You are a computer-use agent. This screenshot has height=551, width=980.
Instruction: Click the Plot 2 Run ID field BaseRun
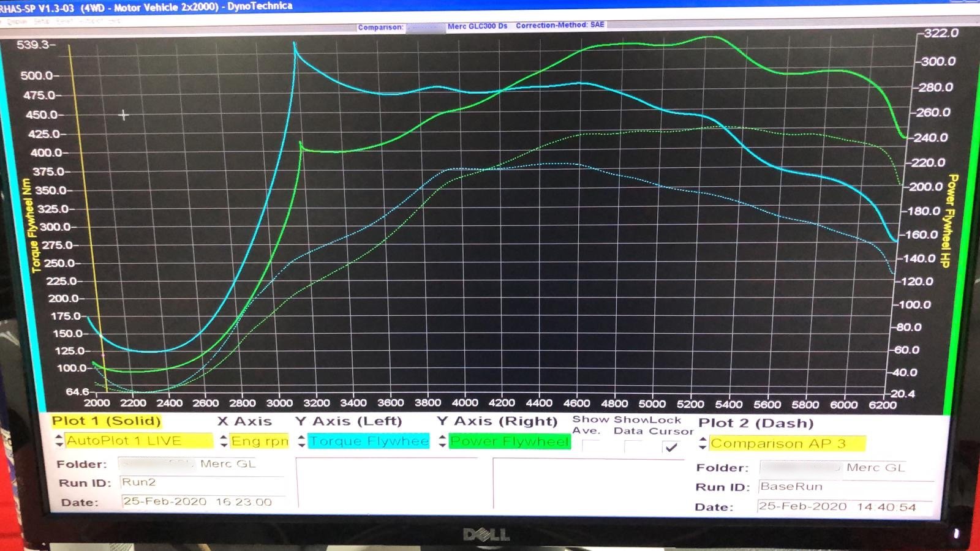click(846, 487)
